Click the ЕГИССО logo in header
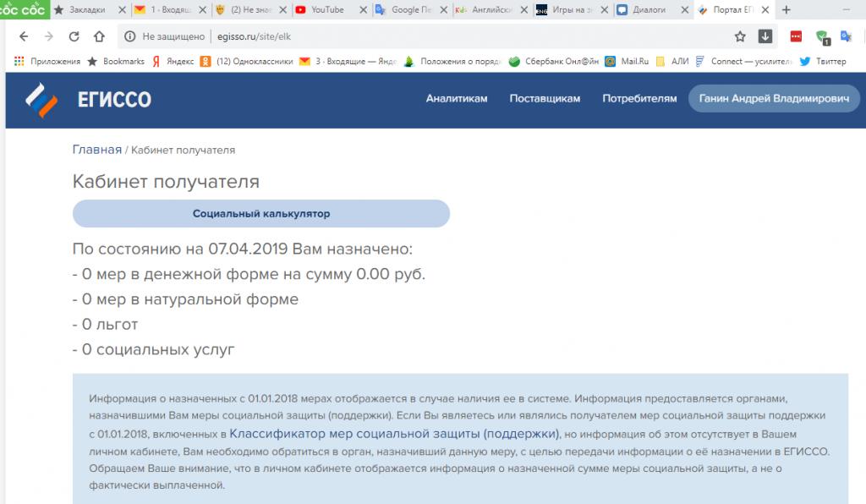The height and width of the screenshot is (504, 866). pos(89,99)
